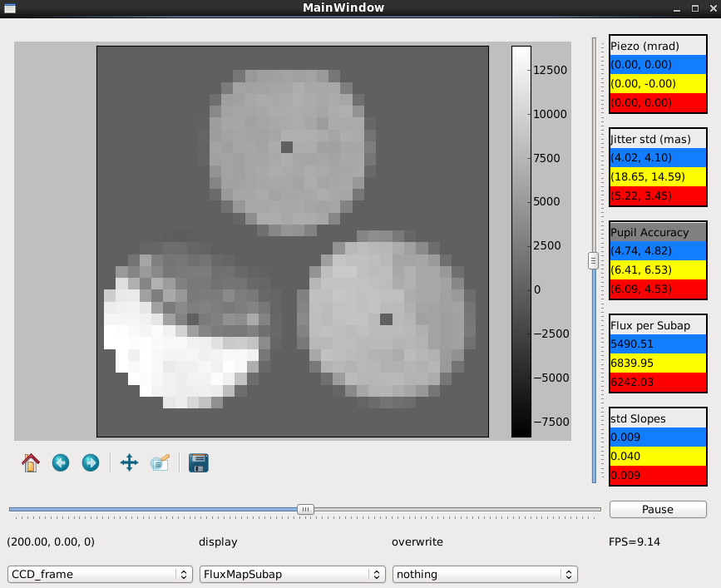Minimize the MainWindow
This screenshot has height=588, width=721.
pos(676,9)
